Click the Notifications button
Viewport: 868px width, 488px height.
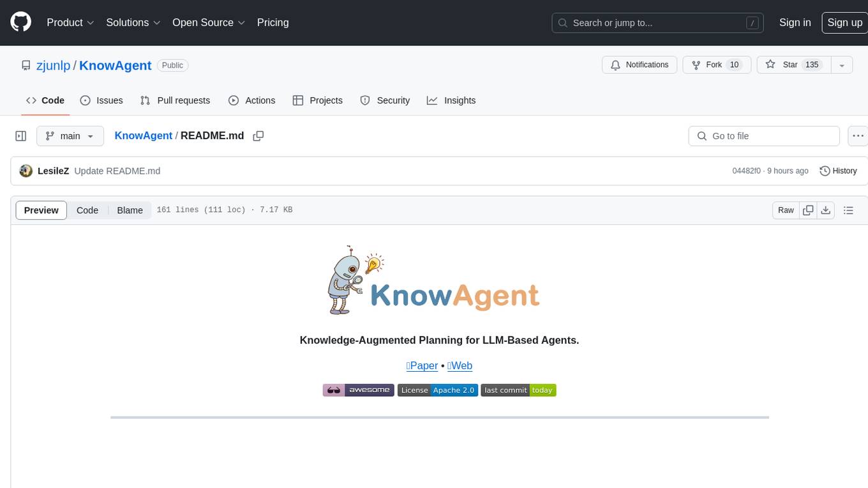click(x=640, y=65)
